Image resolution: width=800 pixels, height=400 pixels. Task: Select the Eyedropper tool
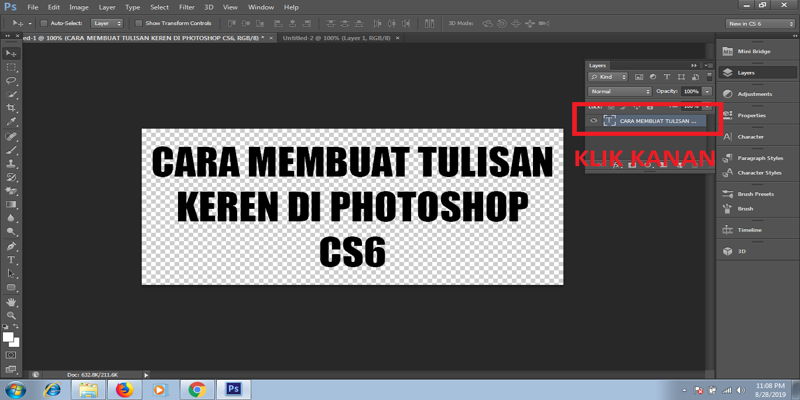pyautogui.click(x=11, y=122)
